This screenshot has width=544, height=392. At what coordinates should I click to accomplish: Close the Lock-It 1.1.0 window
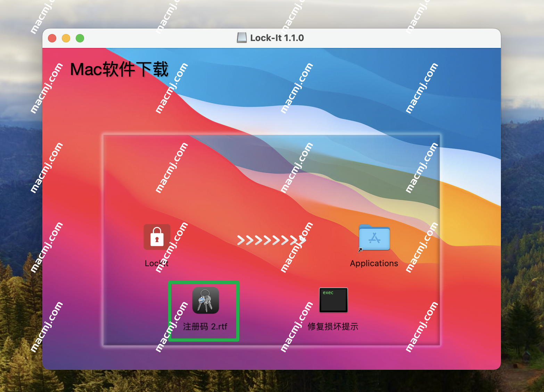[x=52, y=38]
